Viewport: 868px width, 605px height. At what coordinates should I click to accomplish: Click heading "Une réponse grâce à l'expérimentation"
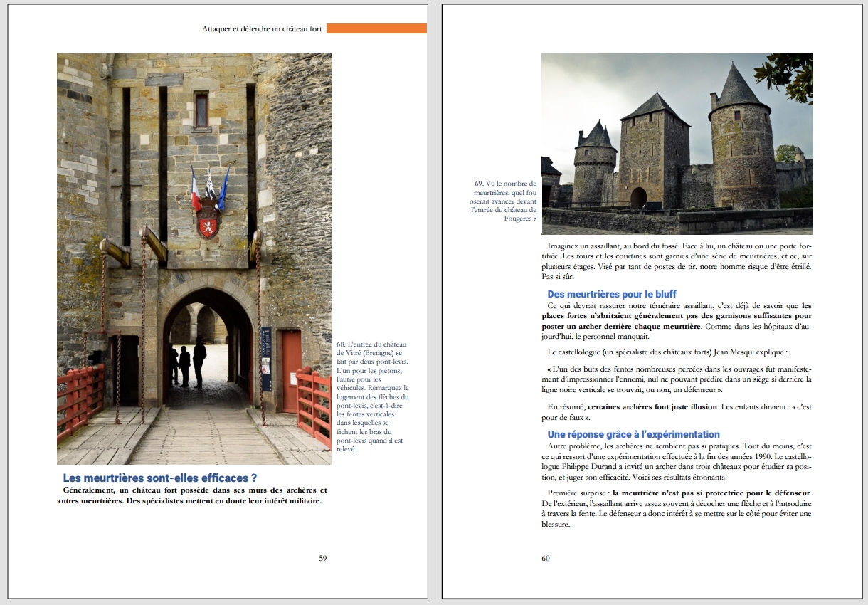coord(633,434)
